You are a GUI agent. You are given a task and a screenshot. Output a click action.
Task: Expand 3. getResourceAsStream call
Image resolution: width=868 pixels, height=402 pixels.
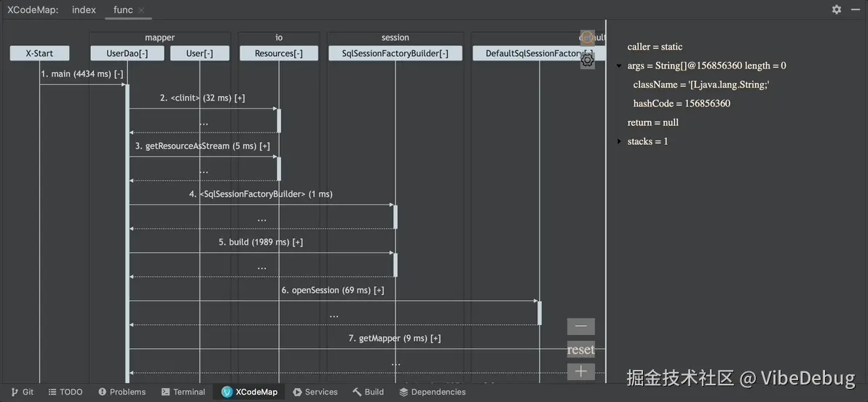click(x=264, y=146)
